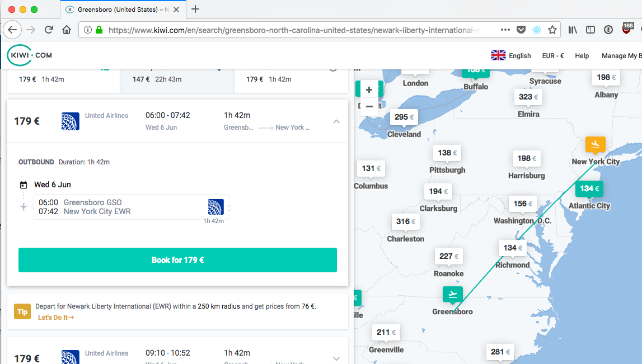Open Manage My Bookings
642x364 pixels.
[x=621, y=55]
